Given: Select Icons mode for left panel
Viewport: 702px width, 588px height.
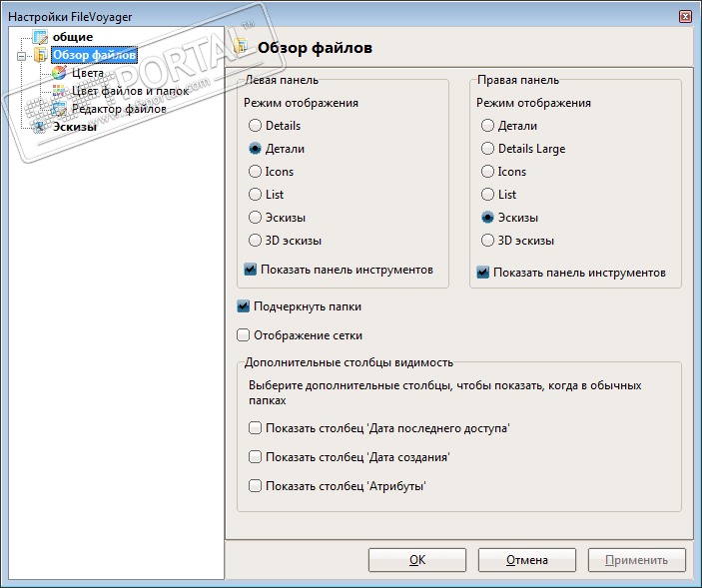Looking at the screenshot, I should (x=255, y=172).
